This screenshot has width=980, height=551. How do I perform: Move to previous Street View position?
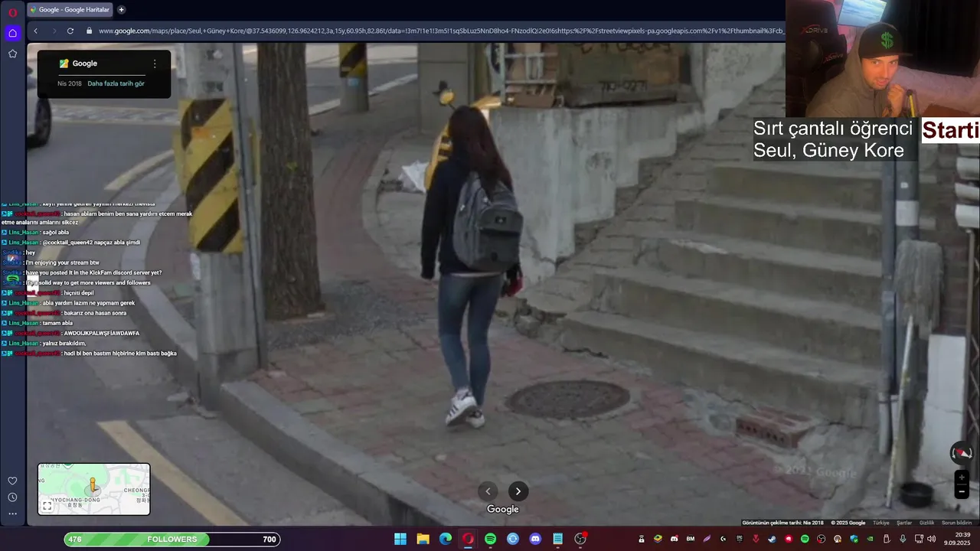pyautogui.click(x=488, y=491)
